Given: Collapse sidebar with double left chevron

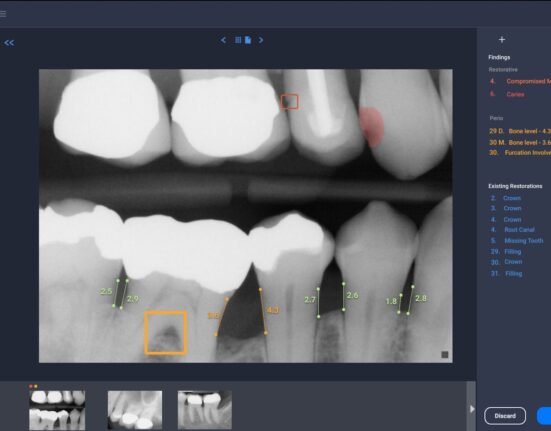Looking at the screenshot, I should [9, 43].
